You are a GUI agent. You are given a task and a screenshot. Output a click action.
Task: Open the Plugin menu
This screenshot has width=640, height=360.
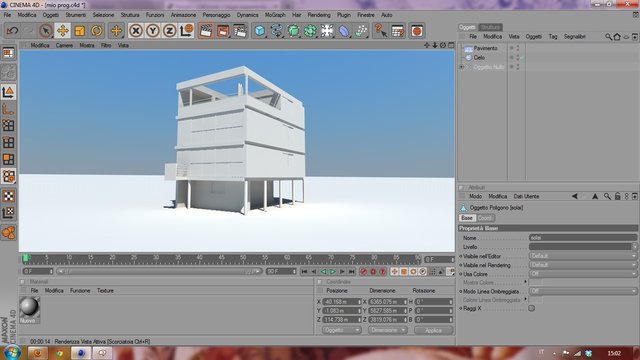tap(344, 15)
